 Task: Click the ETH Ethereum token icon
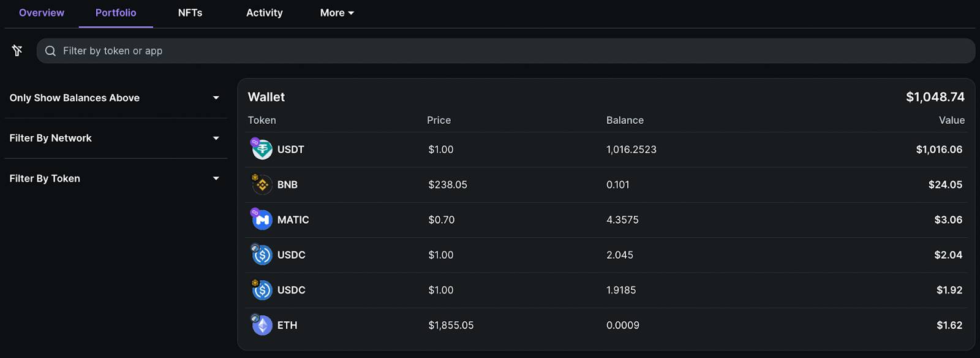point(262,325)
